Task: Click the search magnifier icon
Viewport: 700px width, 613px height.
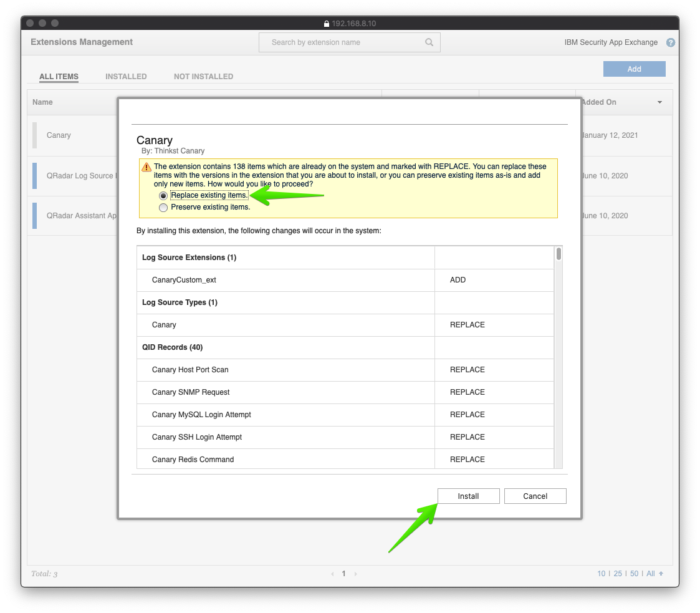Action: coord(429,42)
